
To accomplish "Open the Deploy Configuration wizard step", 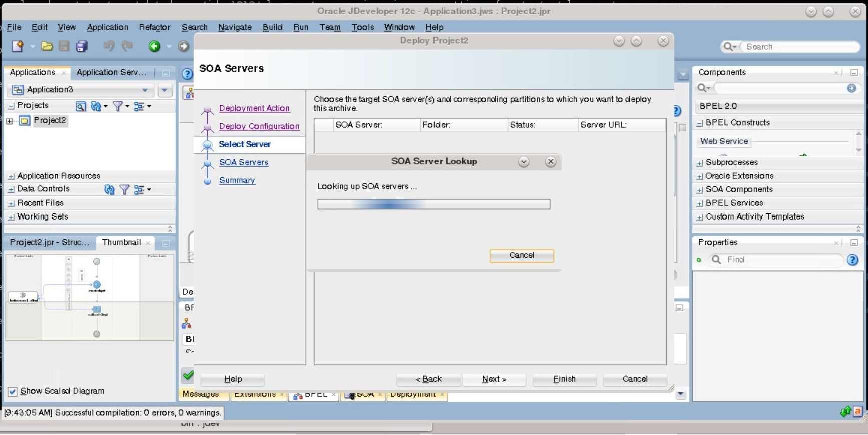I will click(259, 126).
